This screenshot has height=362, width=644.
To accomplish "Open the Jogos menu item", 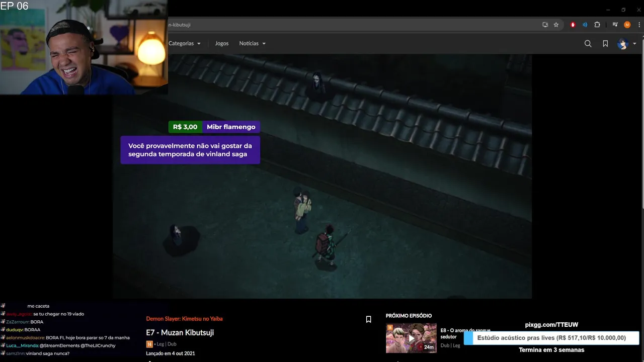I will pyautogui.click(x=221, y=43).
